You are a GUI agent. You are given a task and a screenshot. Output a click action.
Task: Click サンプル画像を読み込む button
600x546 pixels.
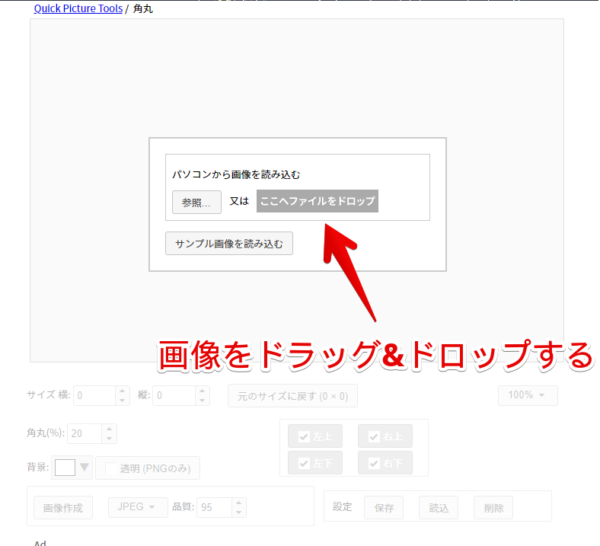click(x=229, y=243)
